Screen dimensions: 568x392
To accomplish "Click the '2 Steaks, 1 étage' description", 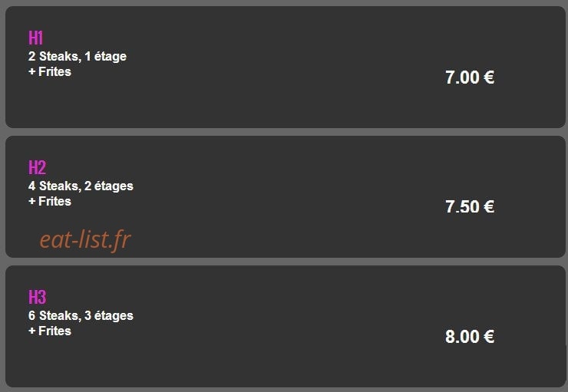I will 78,57.
